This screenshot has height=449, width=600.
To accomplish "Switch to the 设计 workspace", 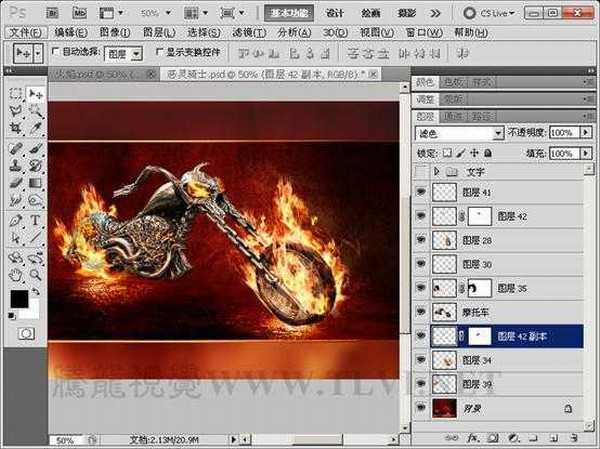I will (x=336, y=13).
